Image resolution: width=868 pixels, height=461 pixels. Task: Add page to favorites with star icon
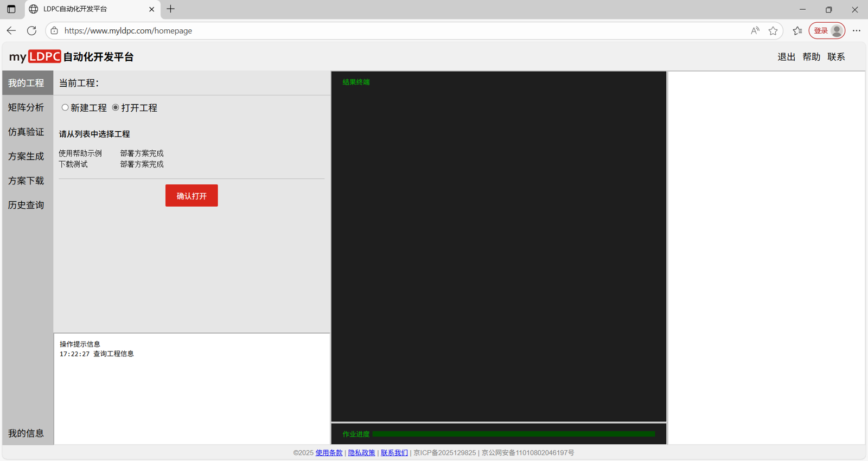pos(773,31)
